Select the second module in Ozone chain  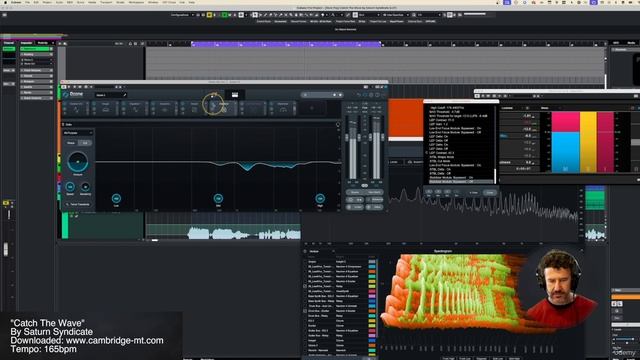106,108
